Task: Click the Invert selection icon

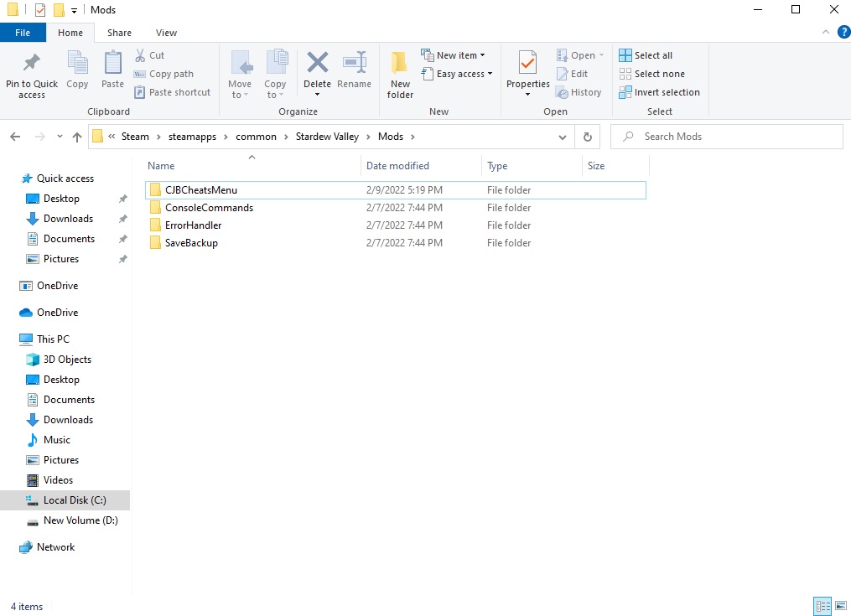Action: tap(625, 92)
